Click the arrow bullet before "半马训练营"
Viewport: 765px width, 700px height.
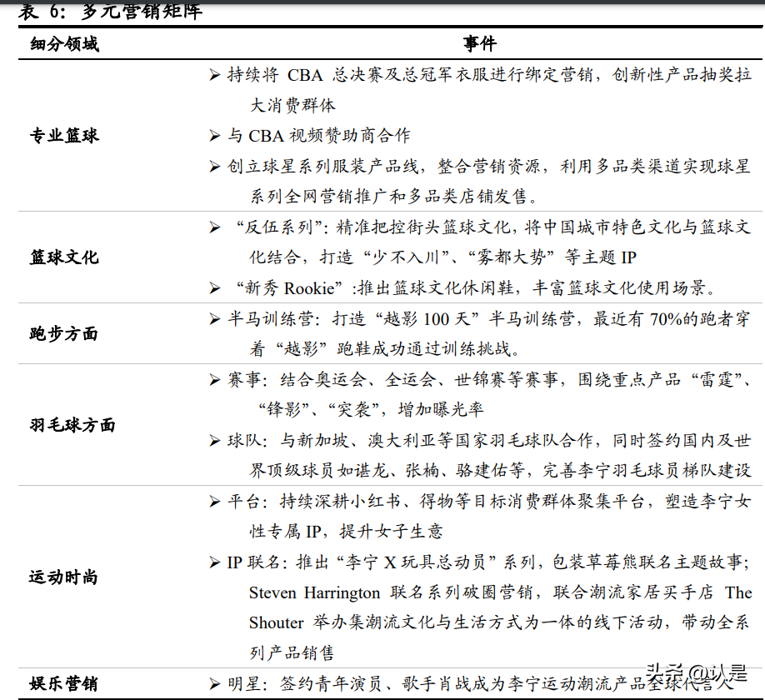215,318
